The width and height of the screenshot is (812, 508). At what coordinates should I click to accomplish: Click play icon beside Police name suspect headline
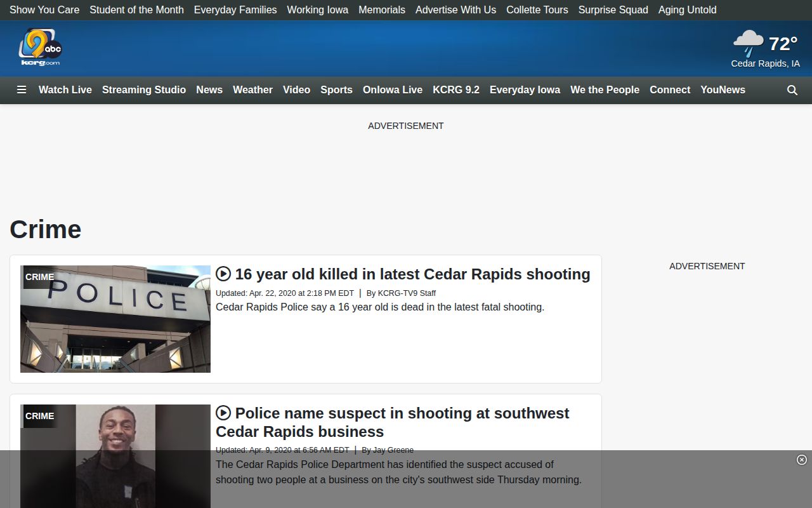(223, 413)
